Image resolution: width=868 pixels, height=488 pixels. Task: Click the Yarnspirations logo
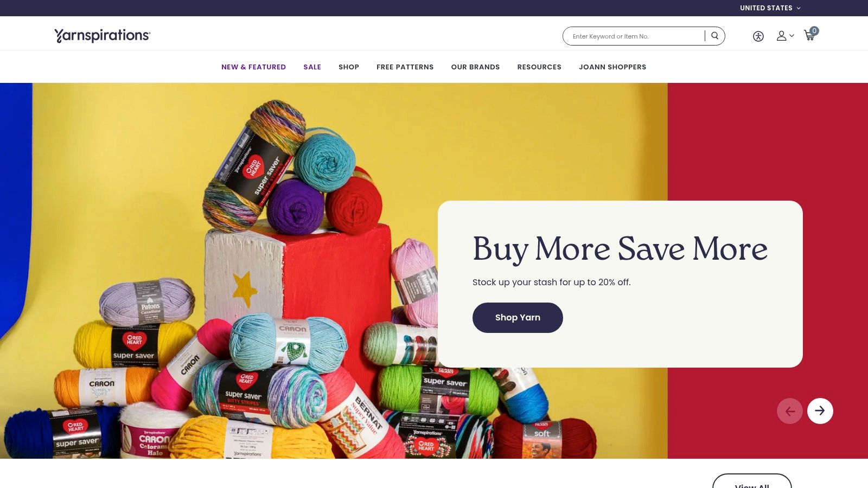(103, 35)
